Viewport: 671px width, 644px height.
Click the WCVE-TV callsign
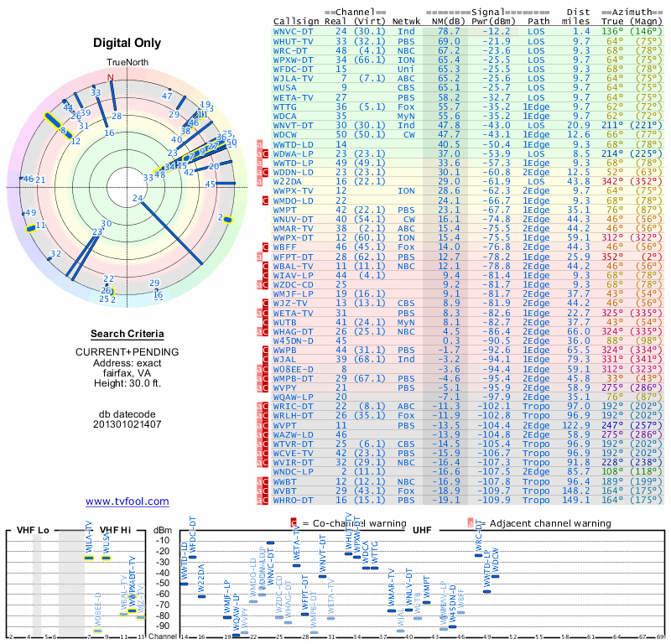pos(293,454)
